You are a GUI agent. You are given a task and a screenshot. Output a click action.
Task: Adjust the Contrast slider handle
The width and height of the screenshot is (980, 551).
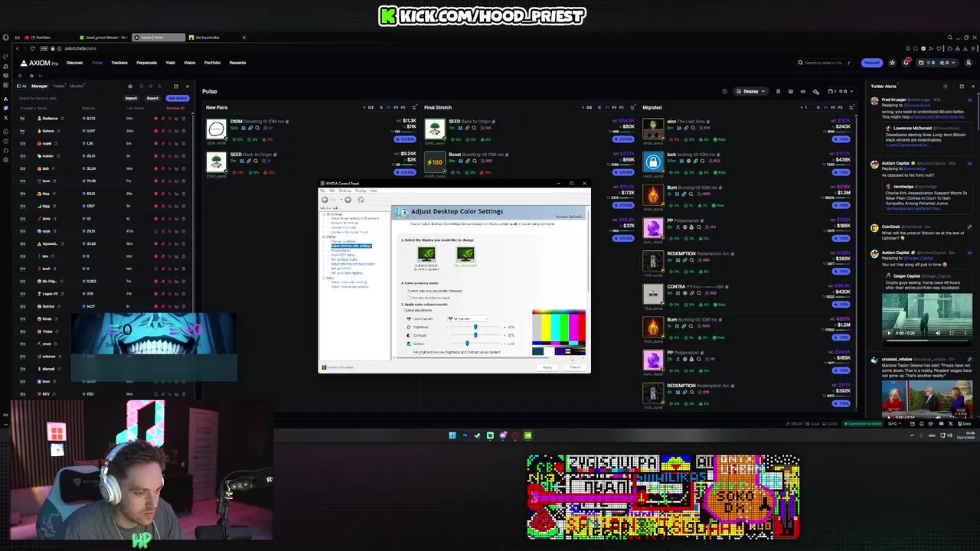pyautogui.click(x=475, y=335)
